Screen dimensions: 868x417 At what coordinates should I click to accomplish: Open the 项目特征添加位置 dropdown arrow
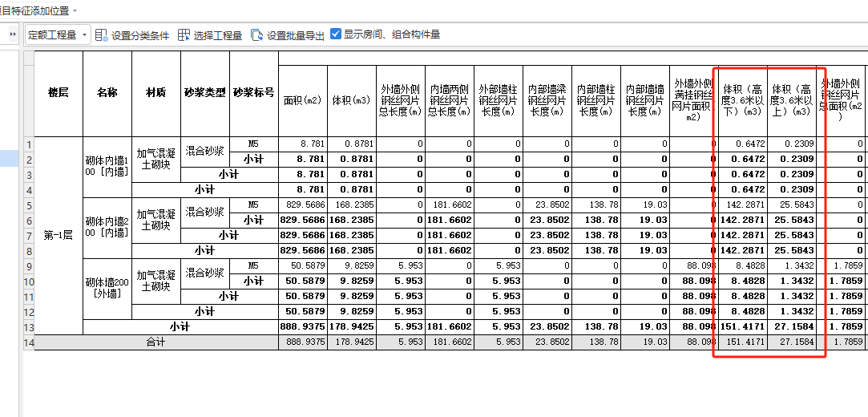coord(75,10)
